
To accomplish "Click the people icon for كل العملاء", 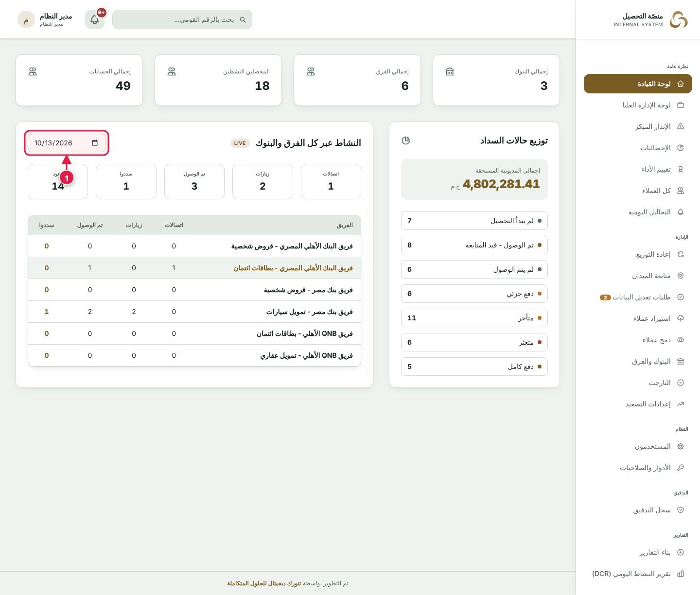I will pyautogui.click(x=681, y=191).
